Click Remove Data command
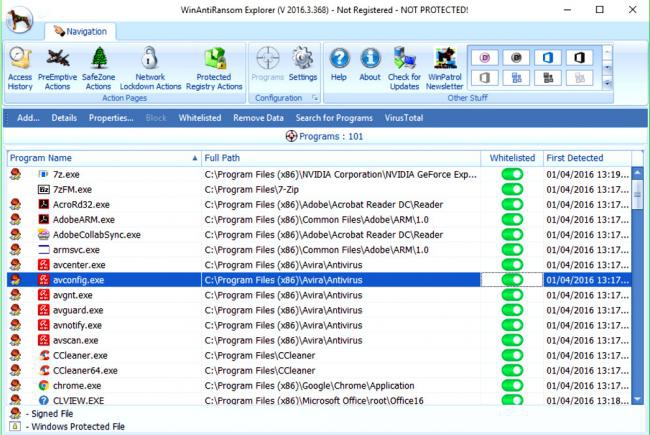 pos(258,118)
